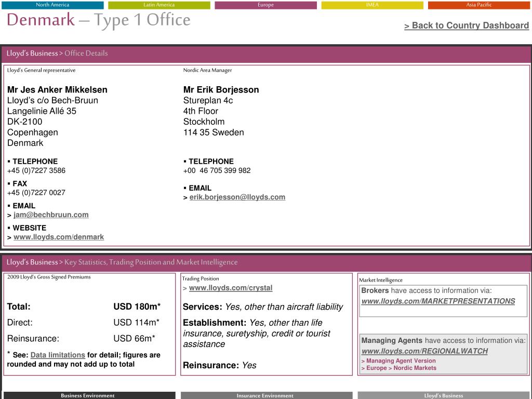Select the name Mr Erik Borjesson
Viewport: 532px width, 399px height.
click(x=221, y=89)
